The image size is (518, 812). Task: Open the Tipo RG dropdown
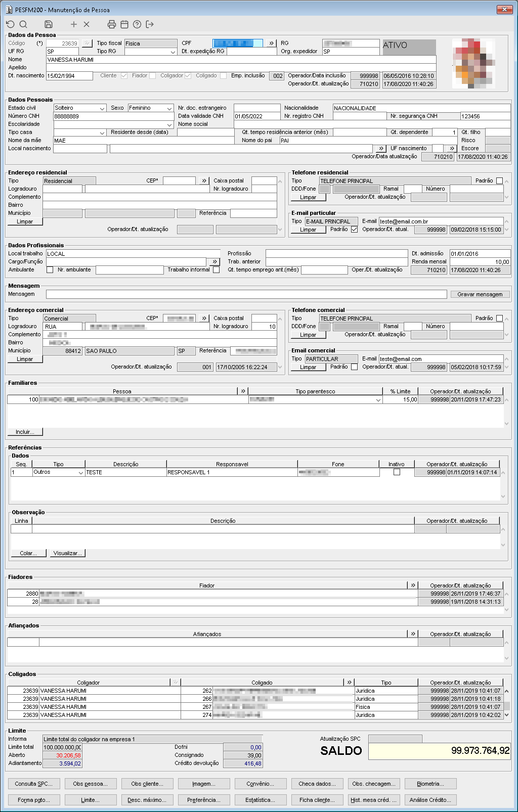(x=172, y=52)
